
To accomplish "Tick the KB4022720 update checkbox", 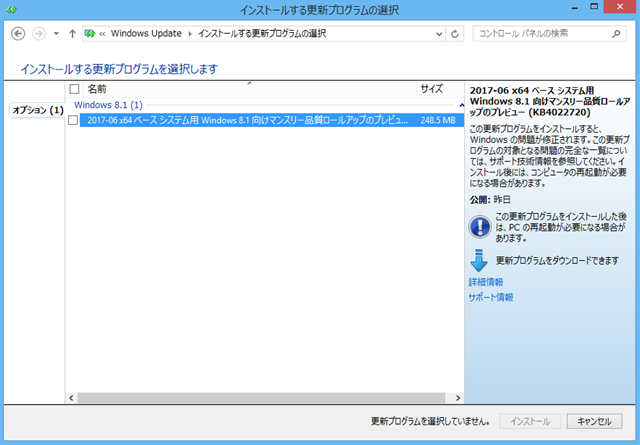I will pyautogui.click(x=74, y=120).
